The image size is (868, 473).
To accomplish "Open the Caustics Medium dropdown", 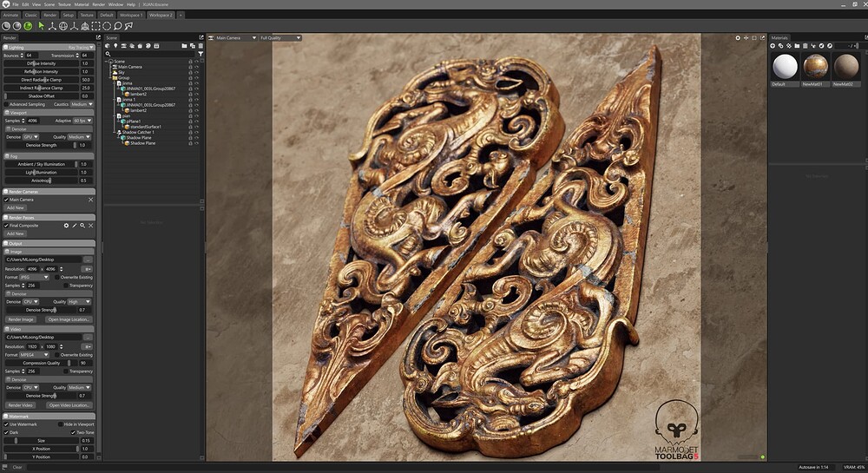I will click(82, 104).
